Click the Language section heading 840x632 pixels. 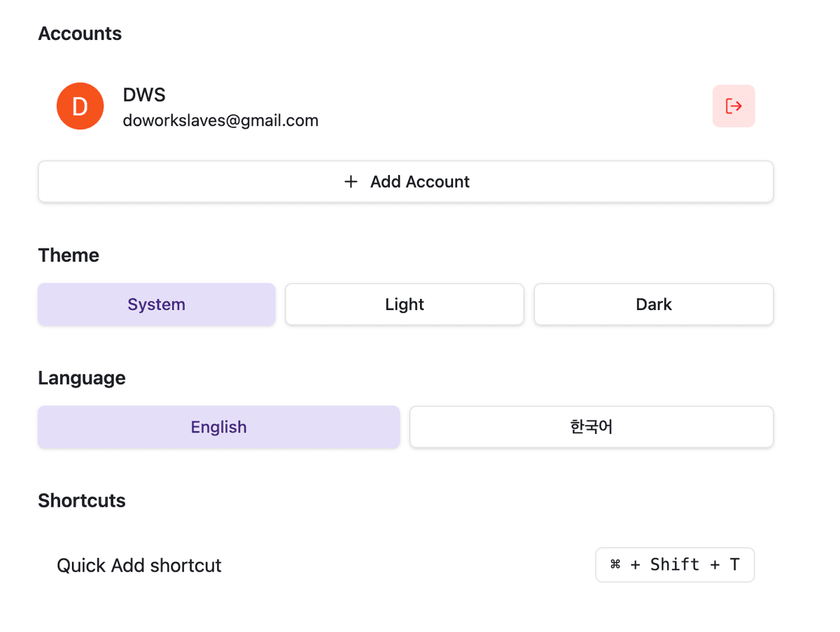(81, 377)
